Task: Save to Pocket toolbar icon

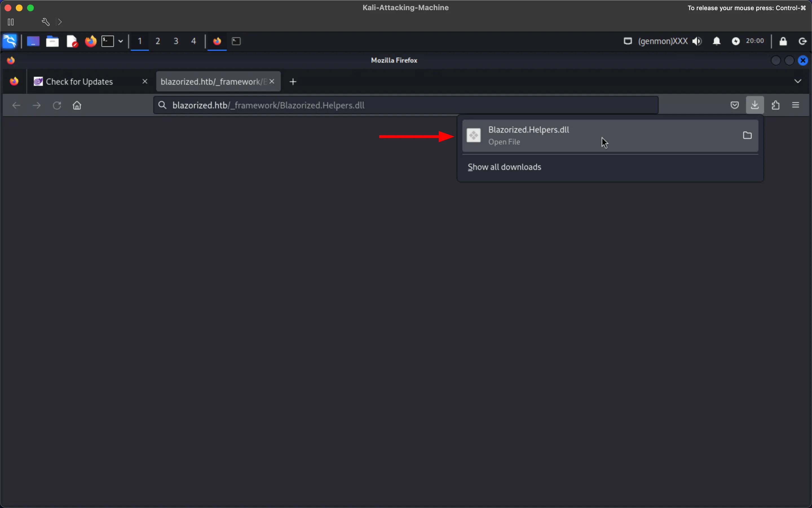Action: (x=734, y=105)
